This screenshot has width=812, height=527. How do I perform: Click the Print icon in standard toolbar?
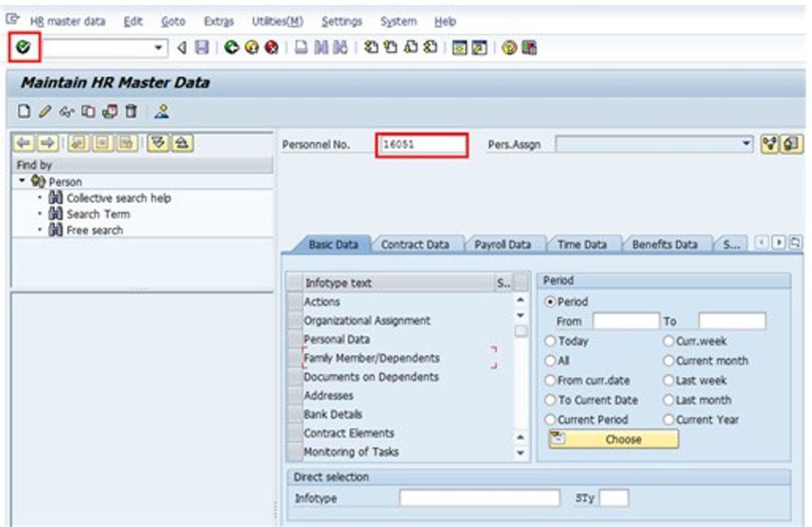pyautogui.click(x=301, y=48)
